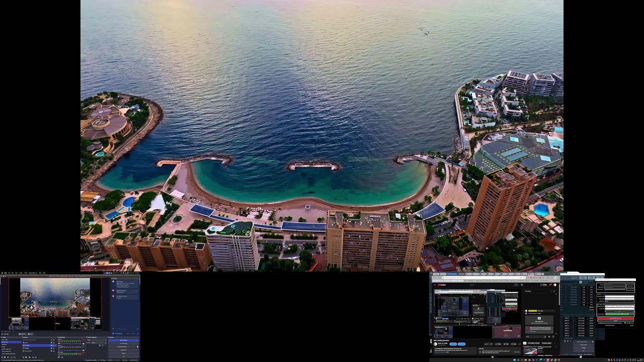Open the live chat three-dot options

(552, 291)
